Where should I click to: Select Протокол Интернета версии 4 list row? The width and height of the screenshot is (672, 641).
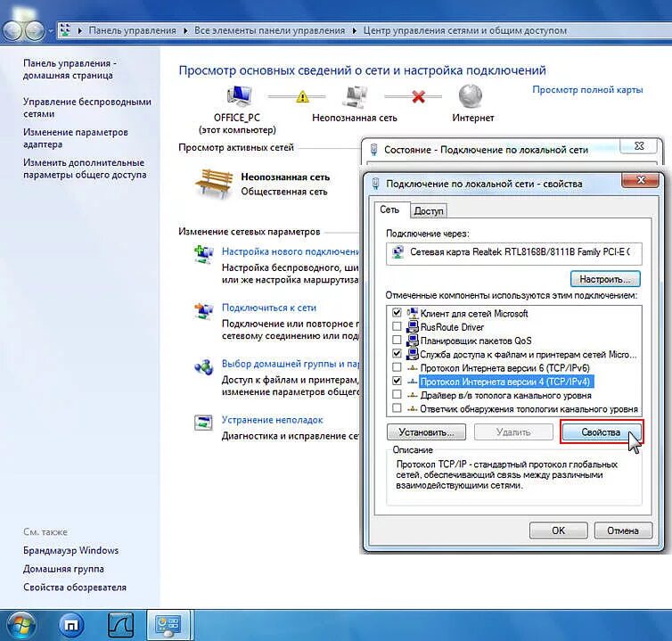click(514, 382)
